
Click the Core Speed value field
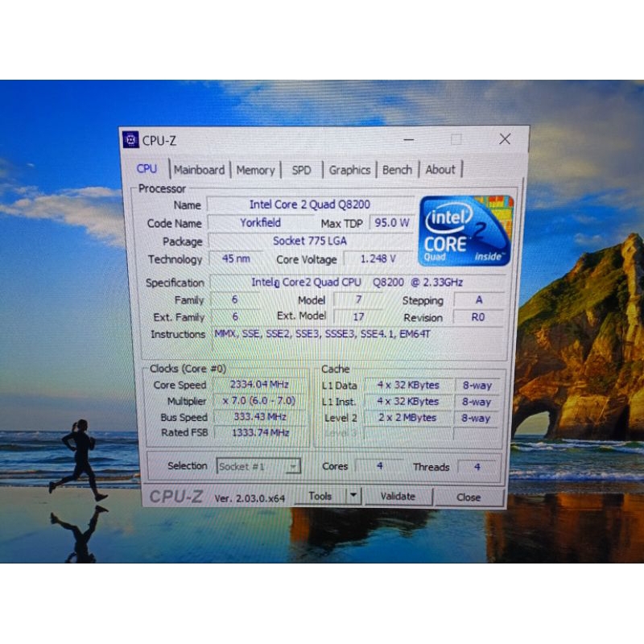tap(258, 385)
